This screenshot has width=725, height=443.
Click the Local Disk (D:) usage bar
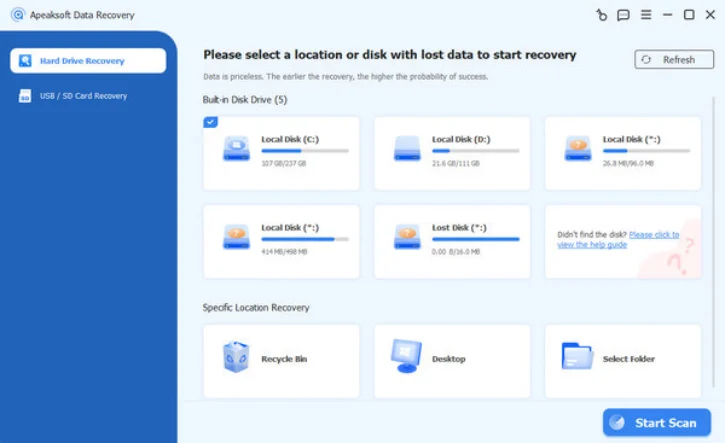click(x=475, y=151)
